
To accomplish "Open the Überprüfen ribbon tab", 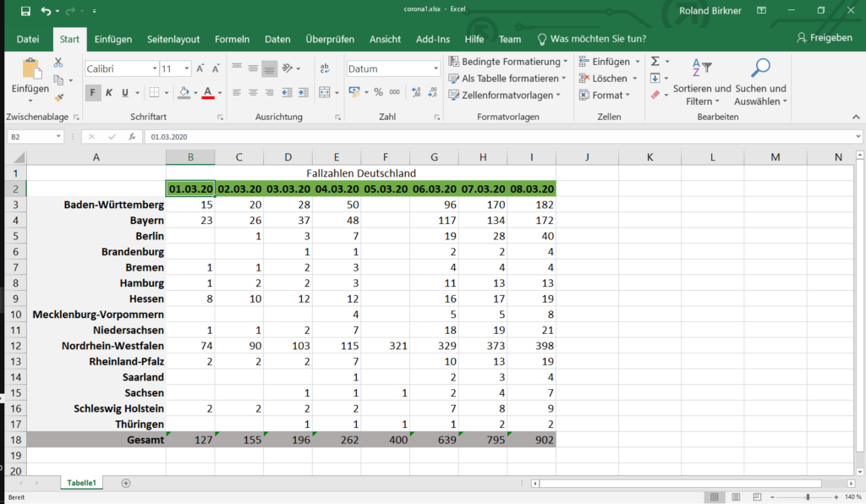I will click(330, 39).
